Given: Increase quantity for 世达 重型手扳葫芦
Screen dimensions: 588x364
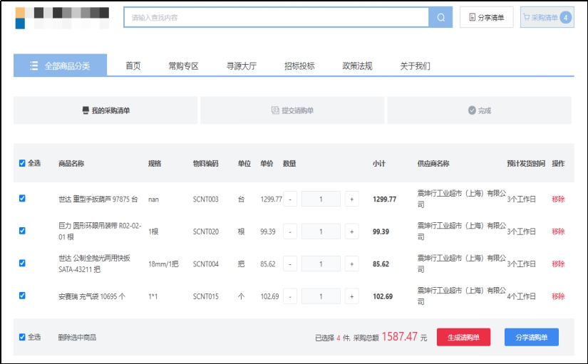Looking at the screenshot, I should click(351, 199).
